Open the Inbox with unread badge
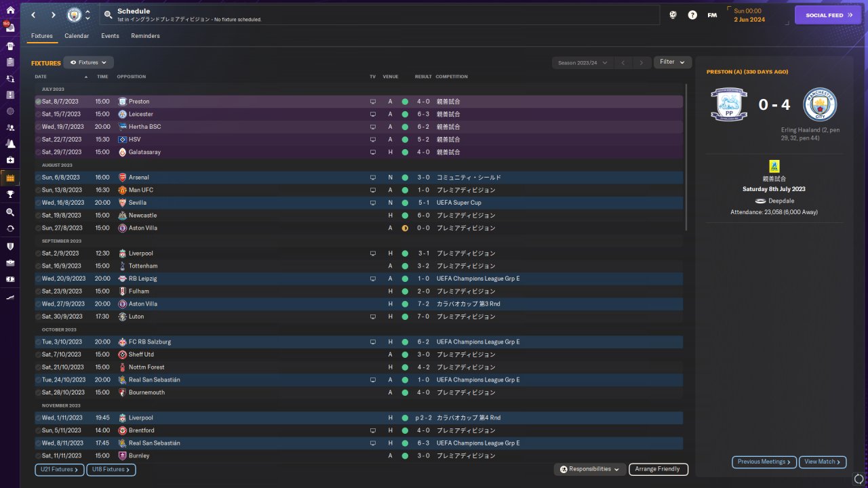This screenshot has width=868, height=488. (x=9, y=28)
